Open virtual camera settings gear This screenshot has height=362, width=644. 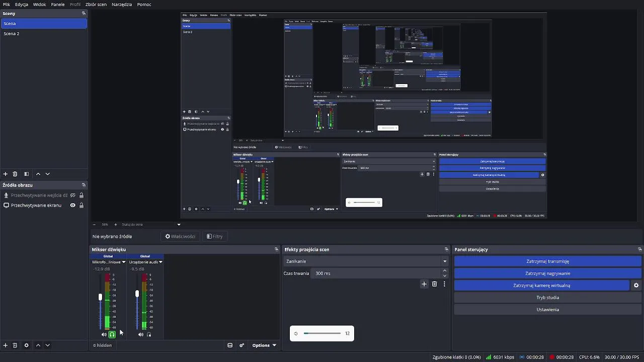[x=636, y=286]
